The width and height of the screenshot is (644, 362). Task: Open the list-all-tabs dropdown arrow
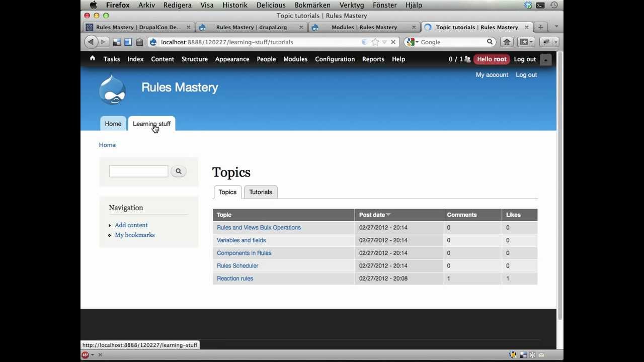pos(556,27)
